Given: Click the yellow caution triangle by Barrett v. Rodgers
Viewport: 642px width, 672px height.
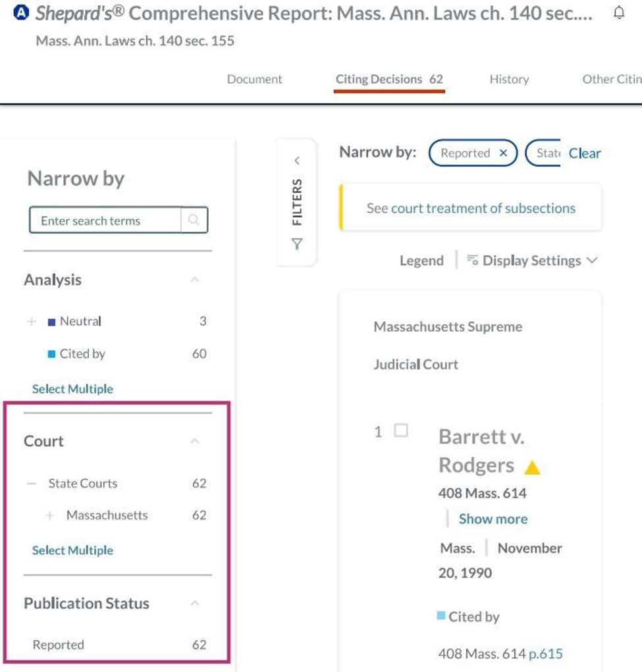Looking at the screenshot, I should tap(532, 467).
